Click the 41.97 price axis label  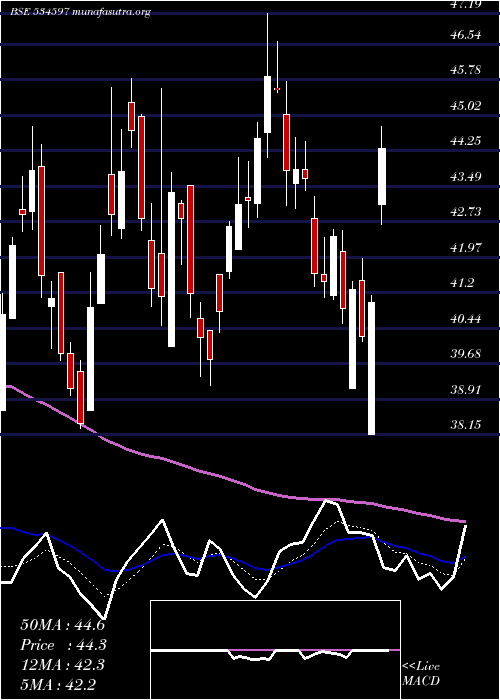[466, 247]
